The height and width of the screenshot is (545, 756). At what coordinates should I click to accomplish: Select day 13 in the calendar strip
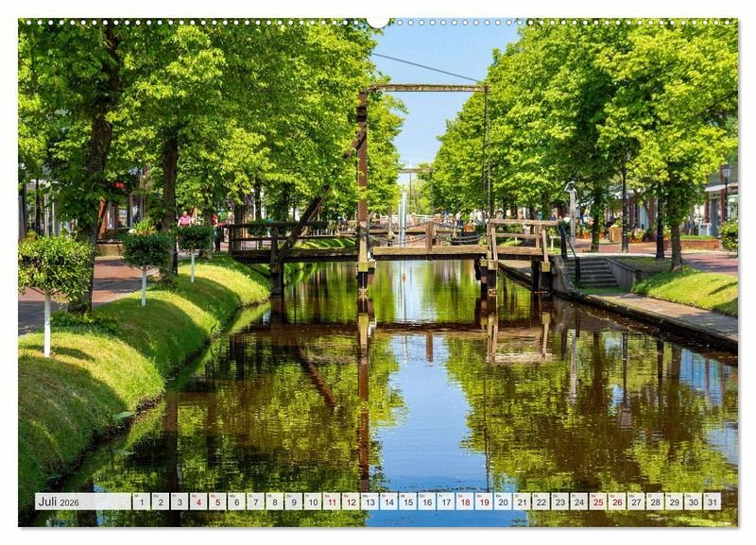[x=369, y=502]
